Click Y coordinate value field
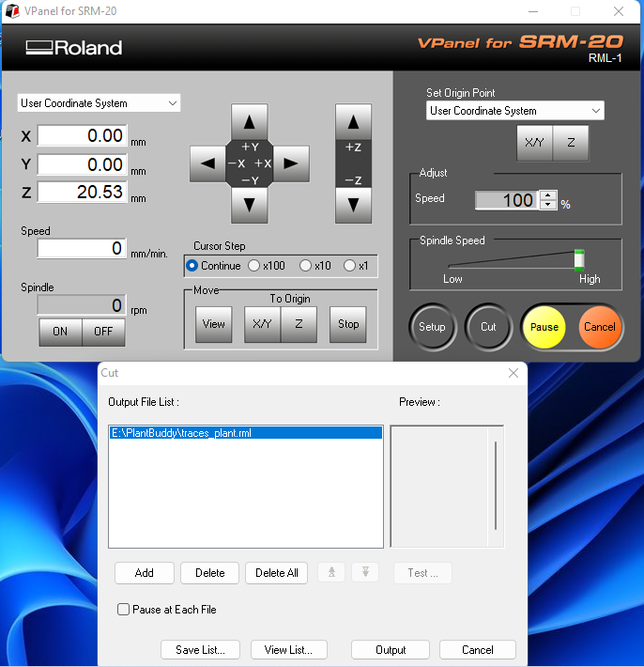The height and width of the screenshot is (667, 644). click(83, 164)
